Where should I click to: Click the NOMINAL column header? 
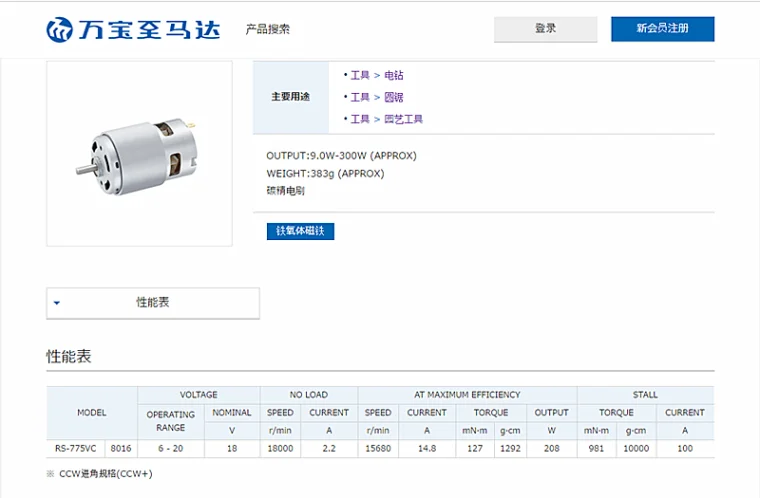(x=232, y=413)
